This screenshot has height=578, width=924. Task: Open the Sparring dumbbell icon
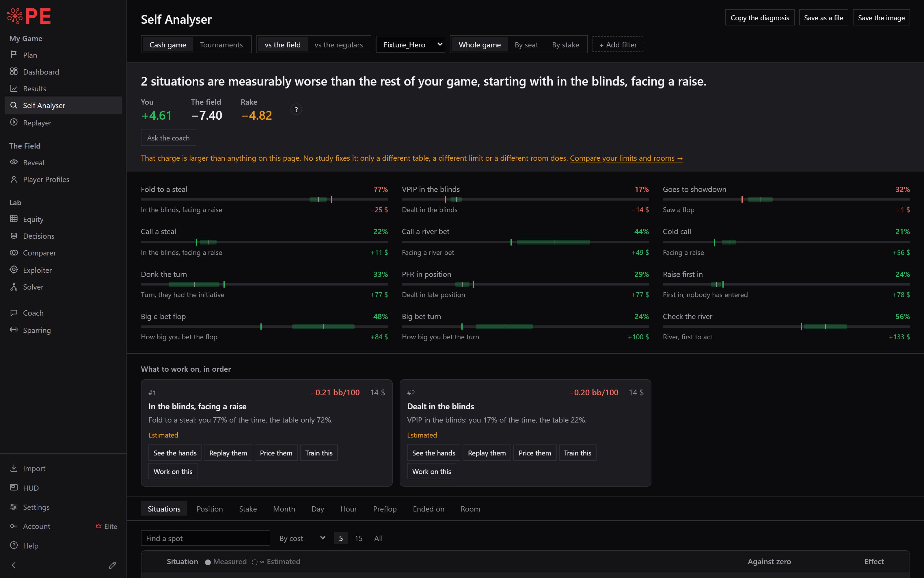[x=14, y=329]
